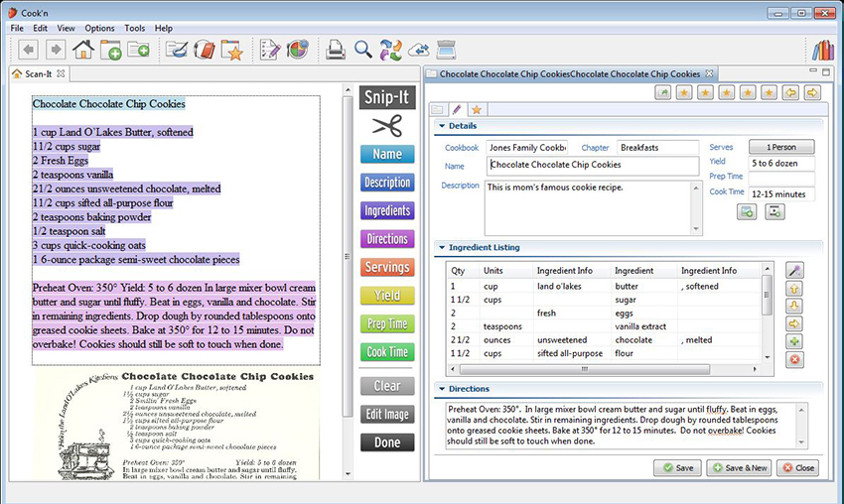
Task: Click the yellow Yield button
Action: (x=387, y=296)
